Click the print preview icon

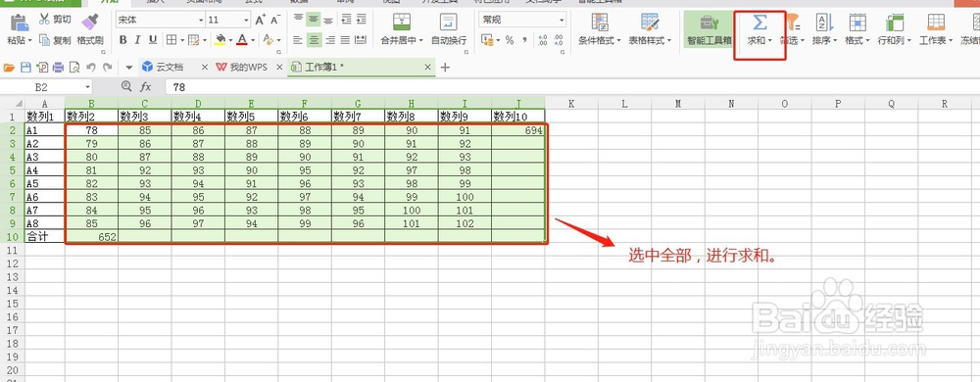coord(74,67)
